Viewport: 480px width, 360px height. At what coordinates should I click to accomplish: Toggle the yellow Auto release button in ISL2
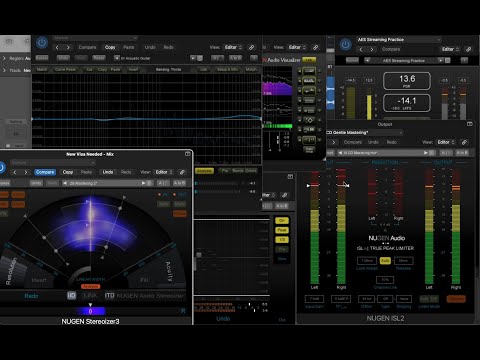tap(385, 261)
